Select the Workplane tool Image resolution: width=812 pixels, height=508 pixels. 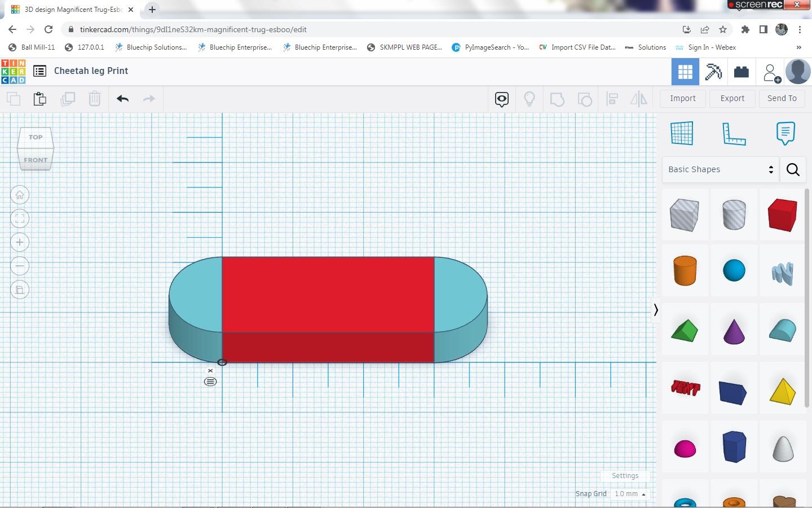682,133
